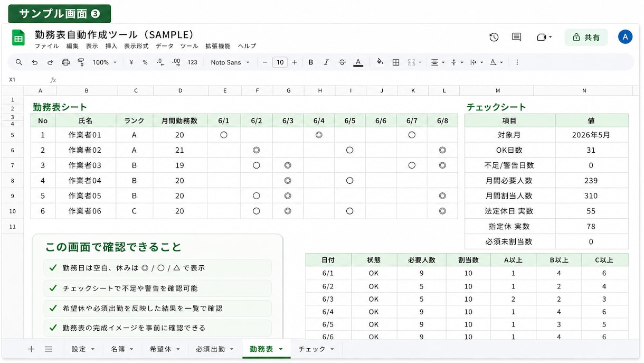Screen dimensions: 644x363
Task: Click the font size field showing 10
Action: click(280, 62)
